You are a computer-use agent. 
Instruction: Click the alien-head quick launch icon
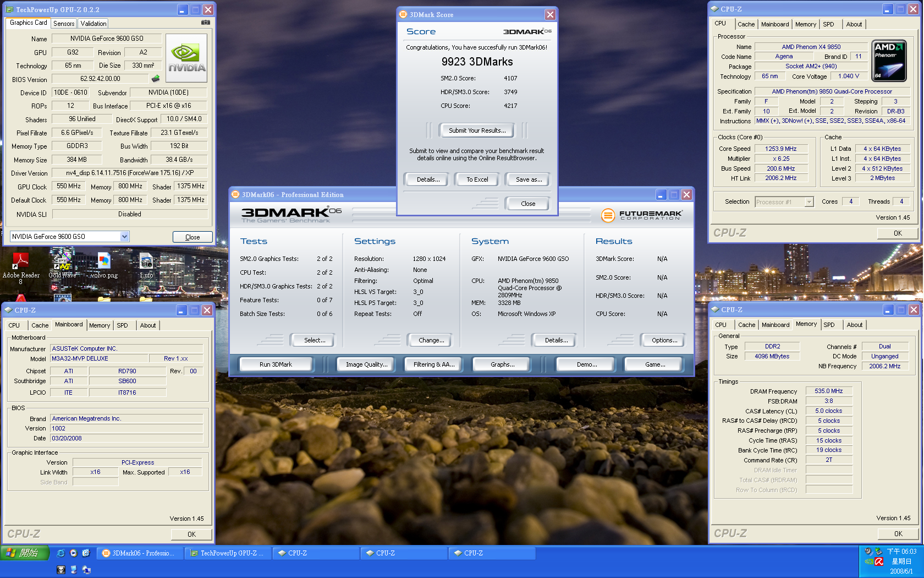[61, 570]
